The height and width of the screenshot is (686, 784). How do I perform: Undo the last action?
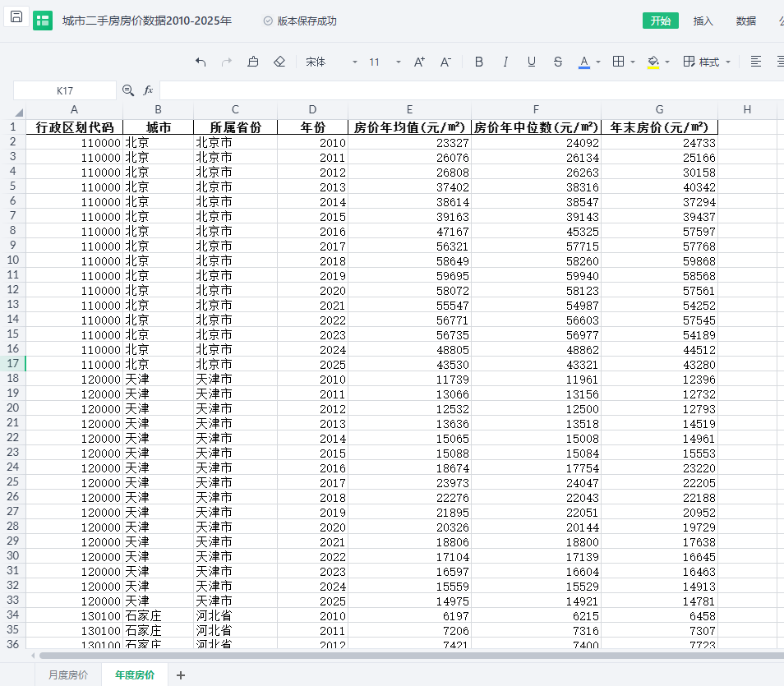[x=201, y=62]
